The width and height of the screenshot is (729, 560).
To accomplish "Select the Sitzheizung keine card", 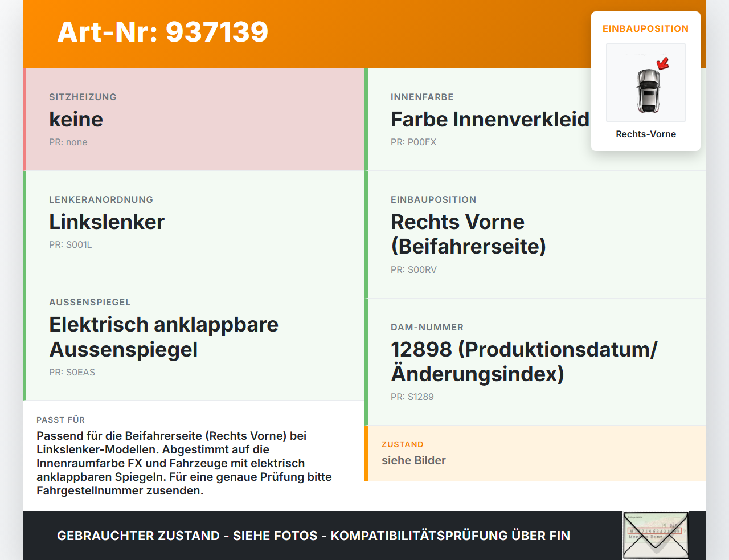I will pyautogui.click(x=194, y=120).
